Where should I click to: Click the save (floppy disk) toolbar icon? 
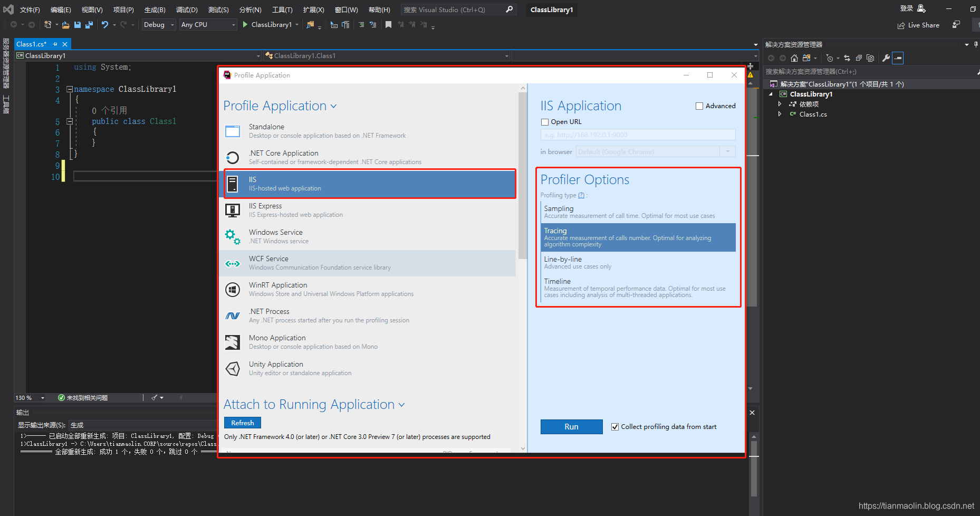coord(78,25)
